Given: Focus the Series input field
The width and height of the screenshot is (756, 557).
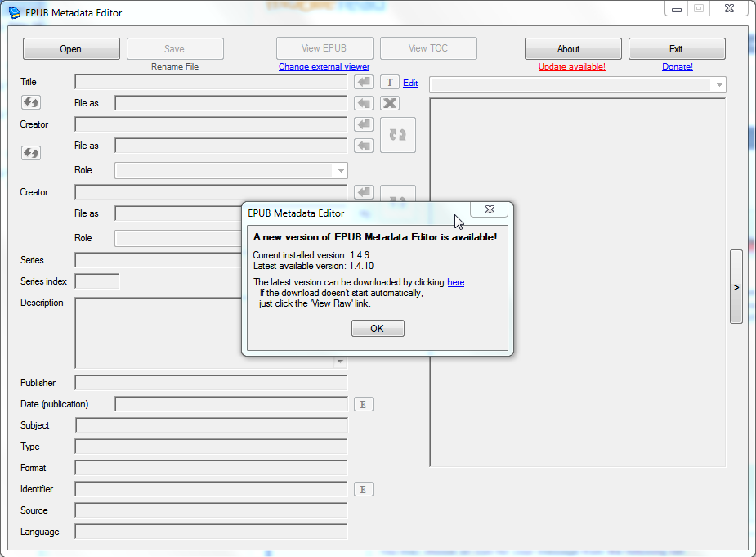Looking at the screenshot, I should 158,260.
